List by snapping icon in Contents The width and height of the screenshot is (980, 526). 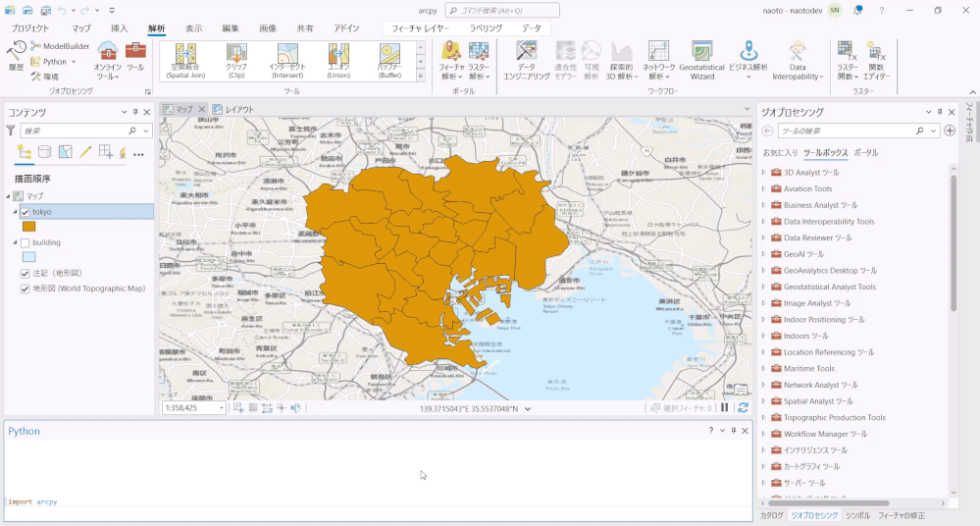[106, 152]
